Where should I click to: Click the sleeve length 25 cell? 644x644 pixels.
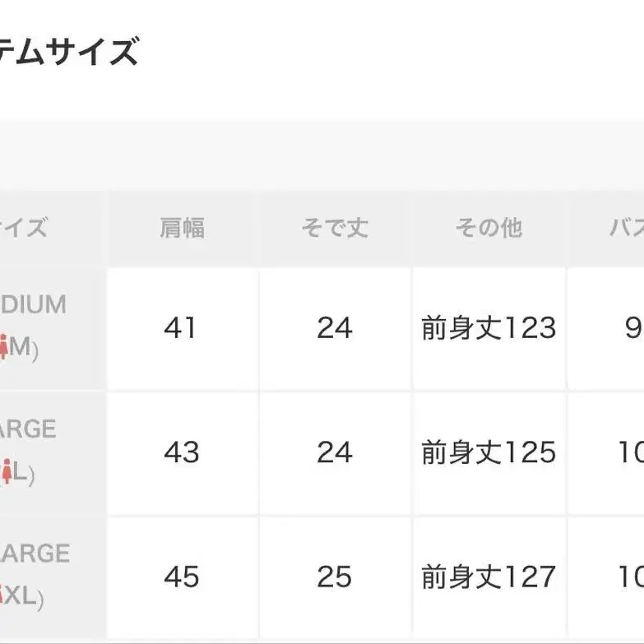(335, 577)
